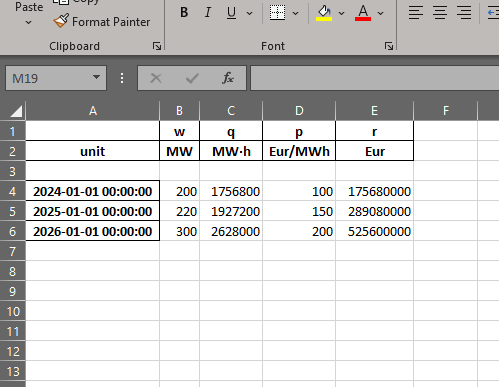Click the 'MW·h' unit cell

coord(231,151)
